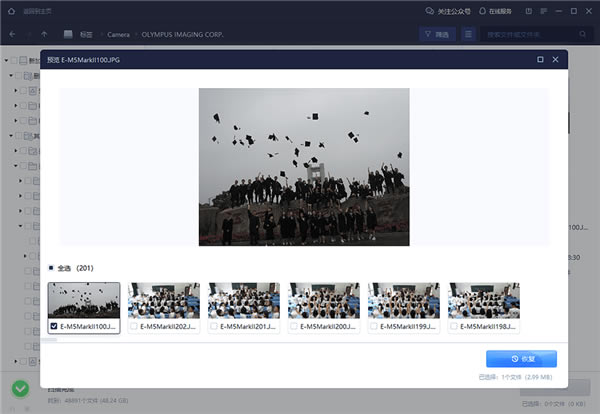This screenshot has height=414, width=600.
Task: Open the E-M5MarkII200 thumbnail preview
Action: point(324,300)
